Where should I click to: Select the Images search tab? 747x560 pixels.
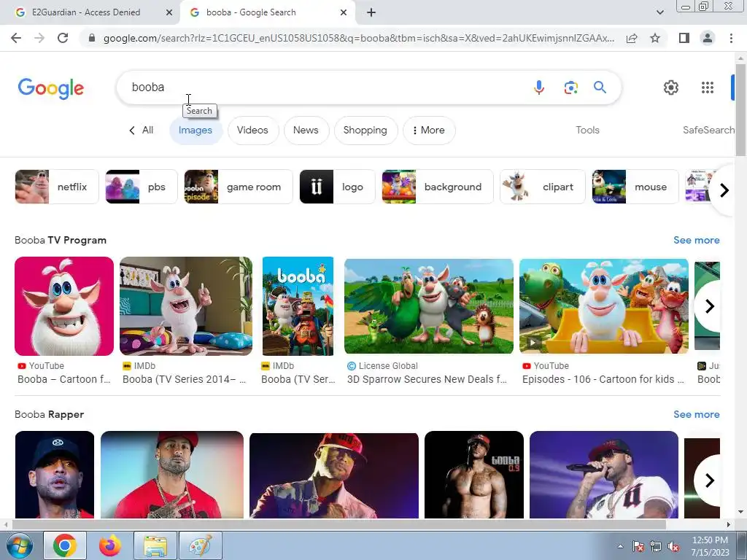[x=196, y=130]
